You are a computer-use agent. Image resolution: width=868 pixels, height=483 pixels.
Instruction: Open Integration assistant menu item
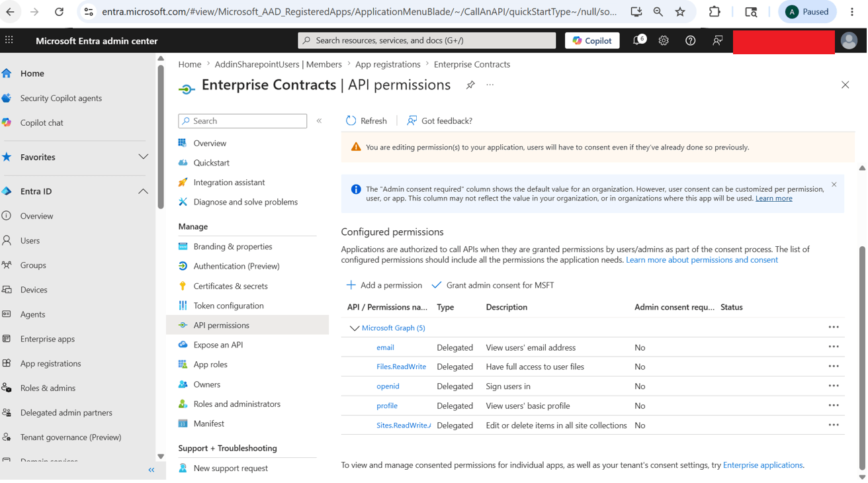coord(229,183)
